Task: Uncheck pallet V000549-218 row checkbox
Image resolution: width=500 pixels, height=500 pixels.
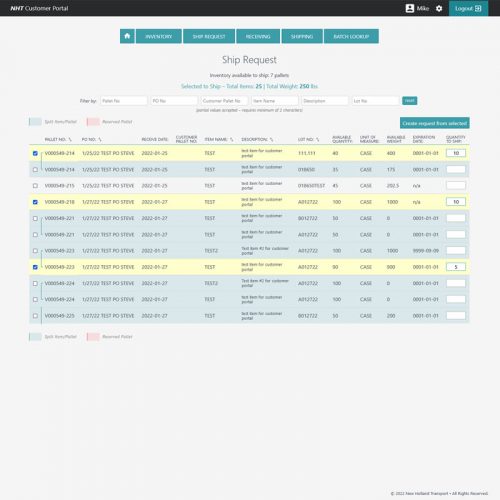Action: 35,202
